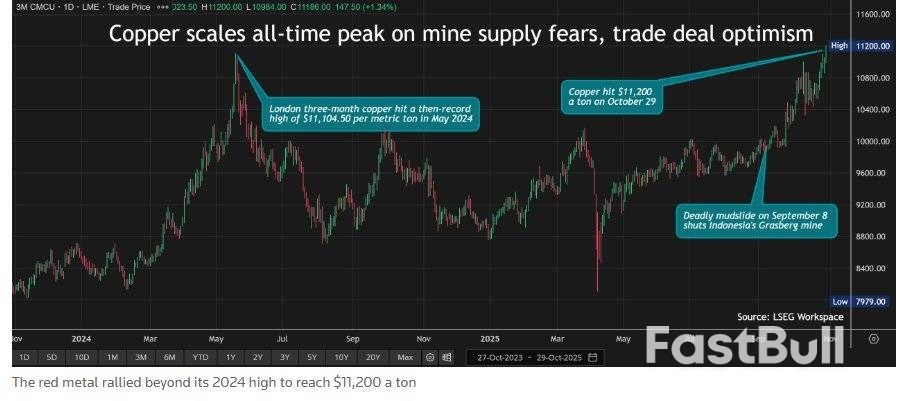Choose the 1Y time range
The image size is (900, 401).
pyautogui.click(x=230, y=357)
